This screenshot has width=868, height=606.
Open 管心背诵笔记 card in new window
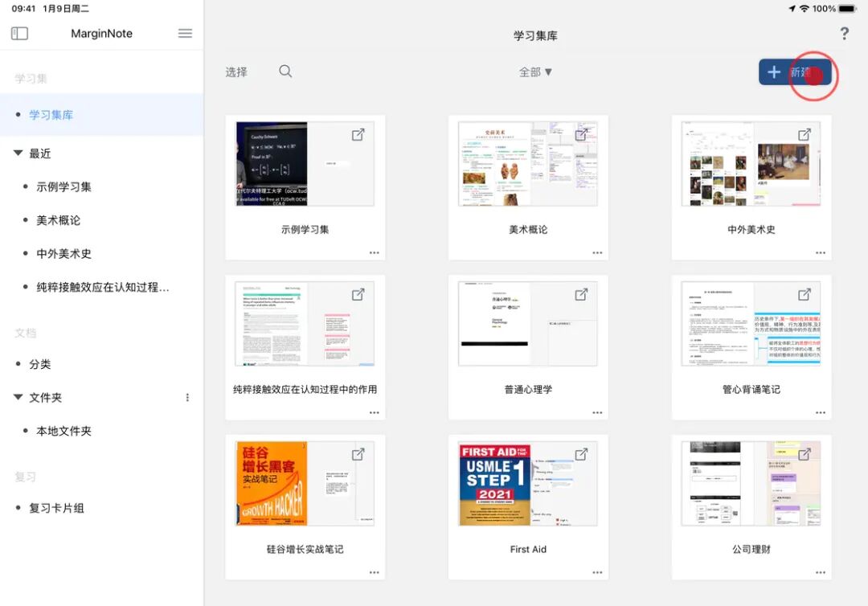[805, 294]
